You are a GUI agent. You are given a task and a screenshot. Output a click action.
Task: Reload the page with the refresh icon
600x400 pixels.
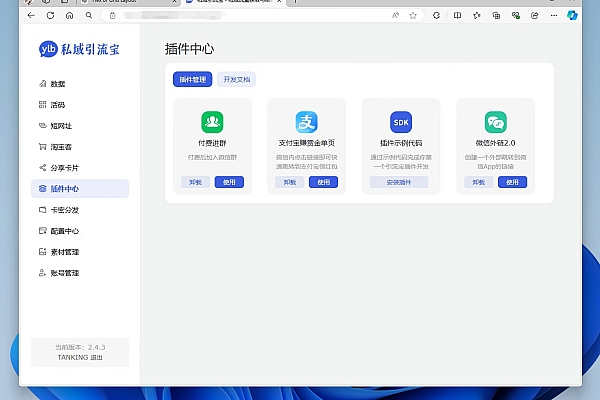pos(50,15)
